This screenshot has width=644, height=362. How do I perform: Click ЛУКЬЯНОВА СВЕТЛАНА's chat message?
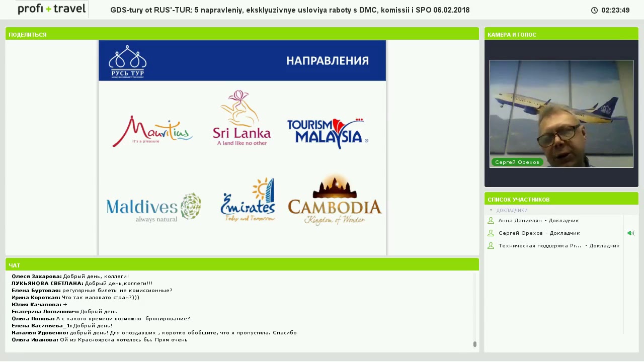click(x=82, y=284)
